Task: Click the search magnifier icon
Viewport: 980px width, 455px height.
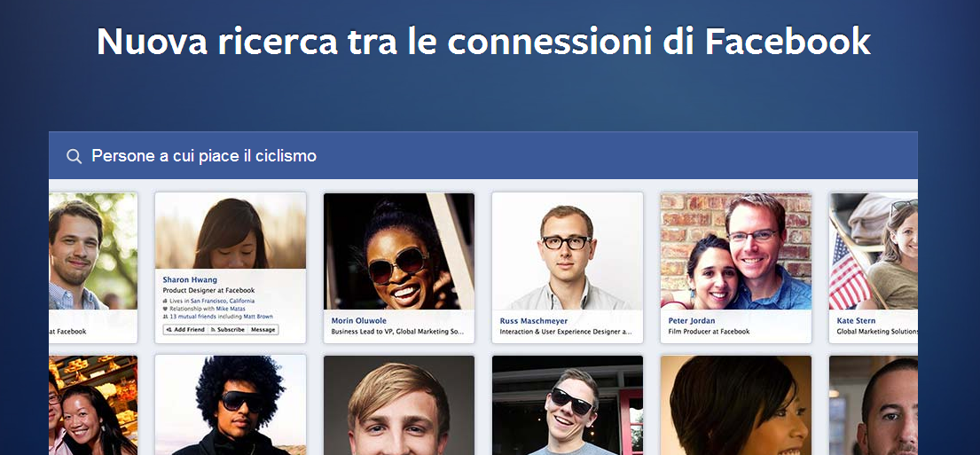Action: pyautogui.click(x=74, y=156)
